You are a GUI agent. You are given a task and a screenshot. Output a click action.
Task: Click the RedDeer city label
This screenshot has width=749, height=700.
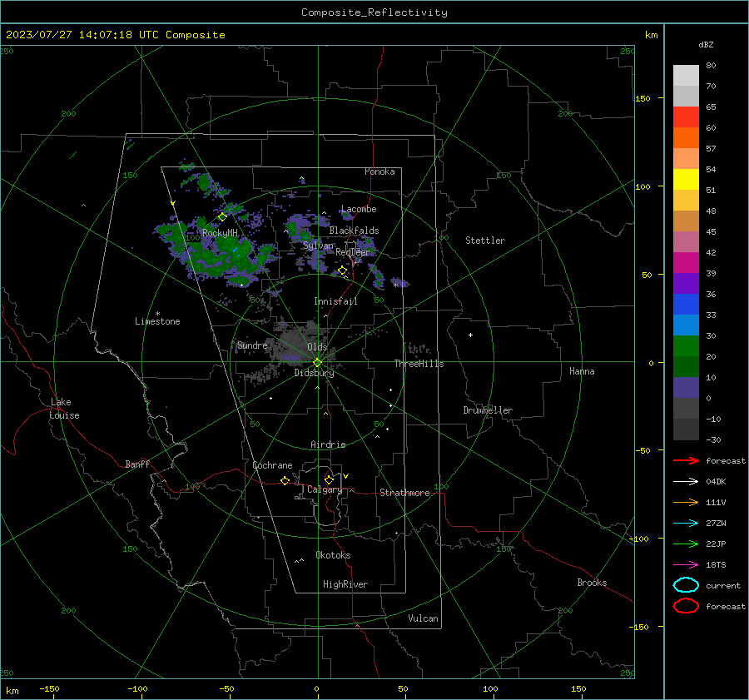tap(353, 252)
